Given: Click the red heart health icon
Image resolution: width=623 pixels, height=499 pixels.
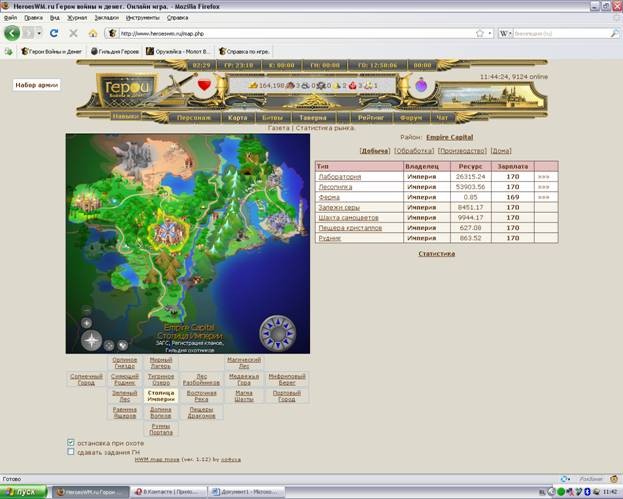Looking at the screenshot, I should coord(204,85).
